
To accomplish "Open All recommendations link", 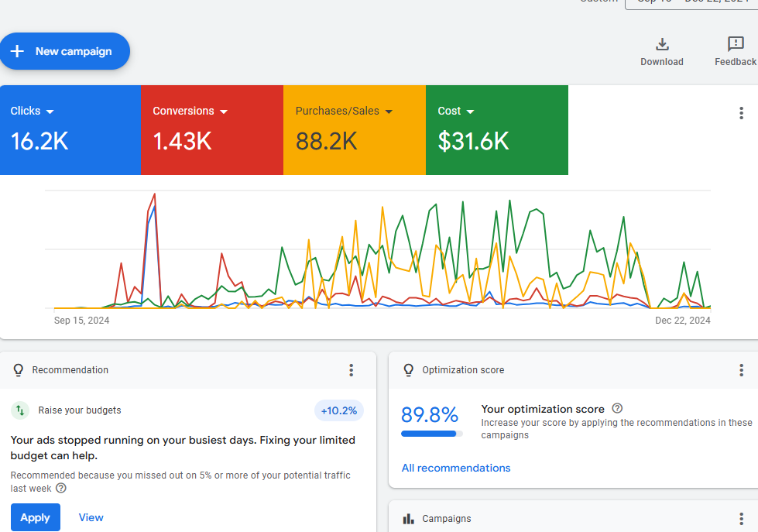I will tap(456, 469).
